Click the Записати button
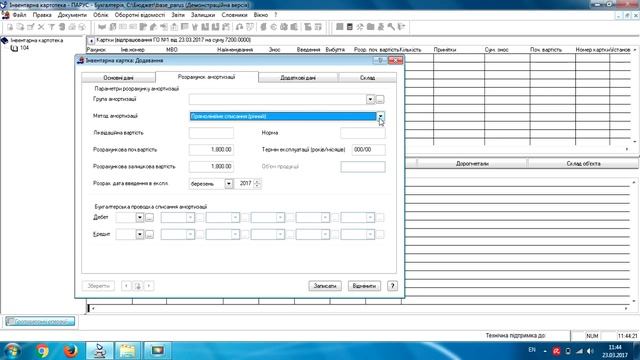 click(325, 286)
